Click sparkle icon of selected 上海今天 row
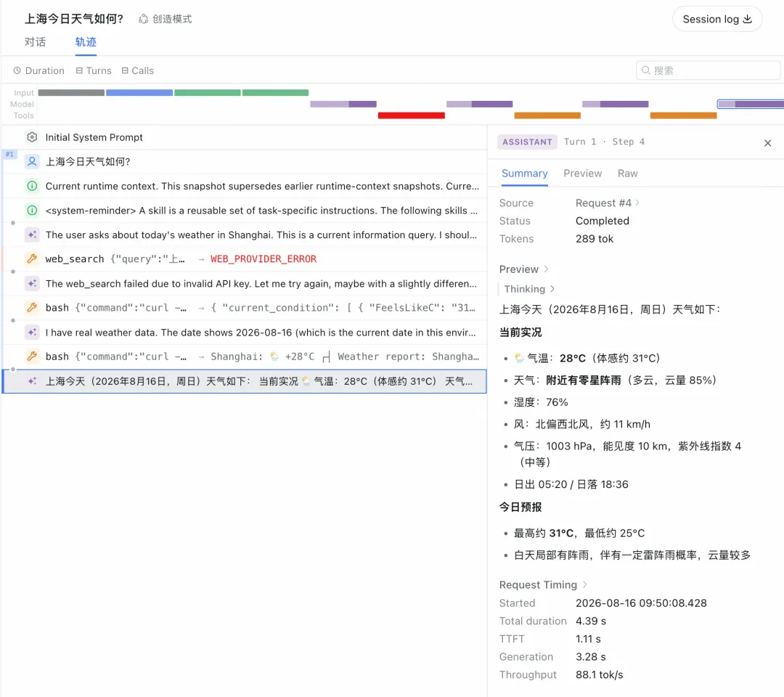 point(32,381)
